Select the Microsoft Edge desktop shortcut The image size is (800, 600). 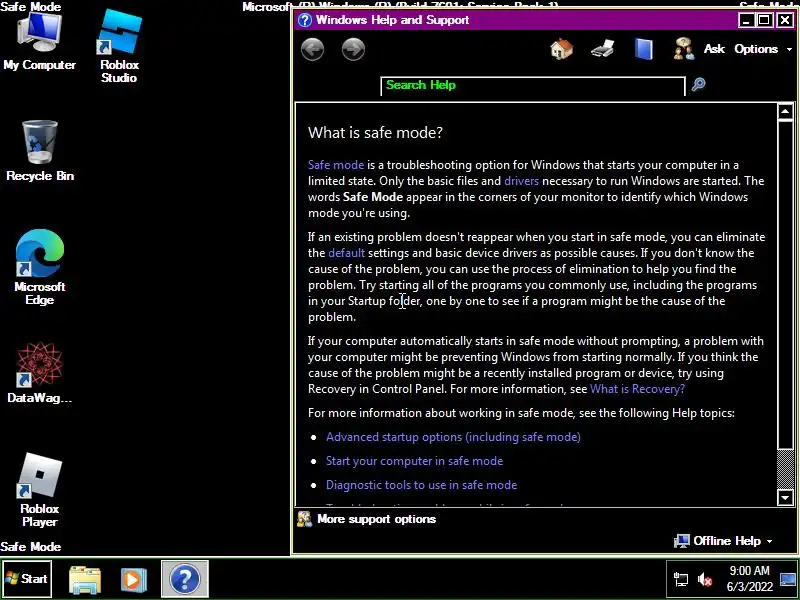[40, 267]
